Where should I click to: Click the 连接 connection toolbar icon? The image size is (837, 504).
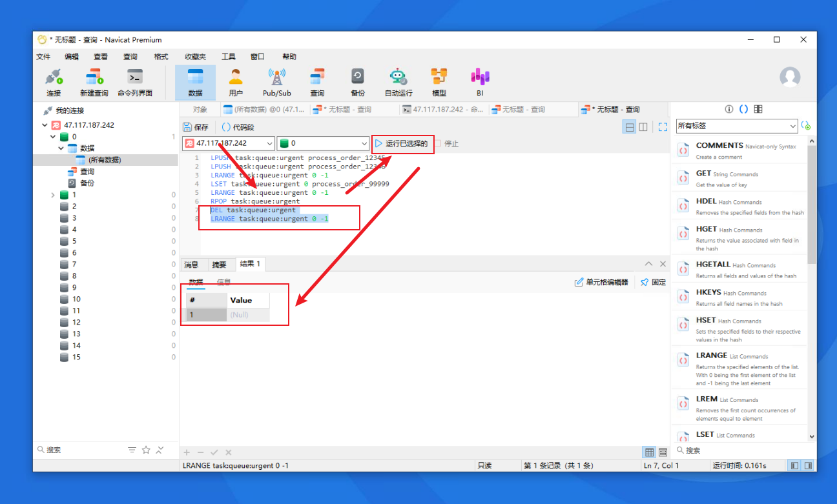point(54,83)
